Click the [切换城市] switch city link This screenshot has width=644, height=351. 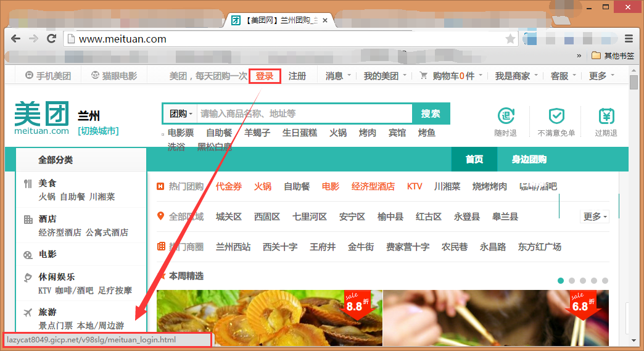point(98,131)
